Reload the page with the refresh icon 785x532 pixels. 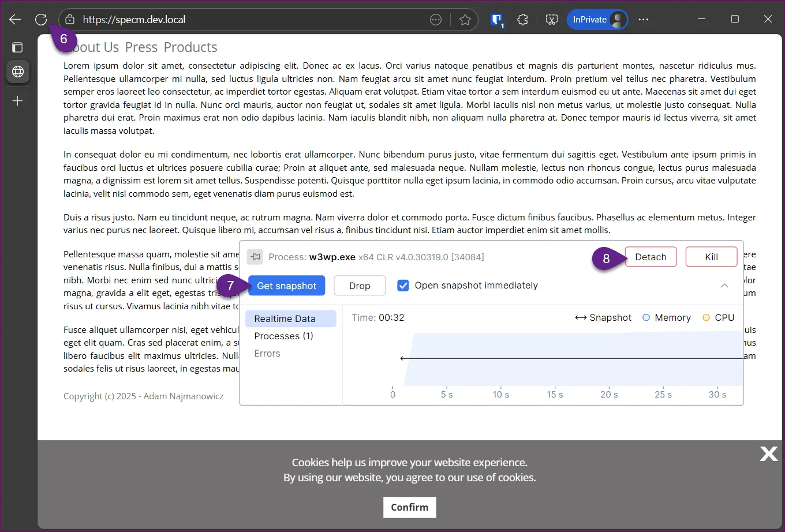[x=40, y=20]
